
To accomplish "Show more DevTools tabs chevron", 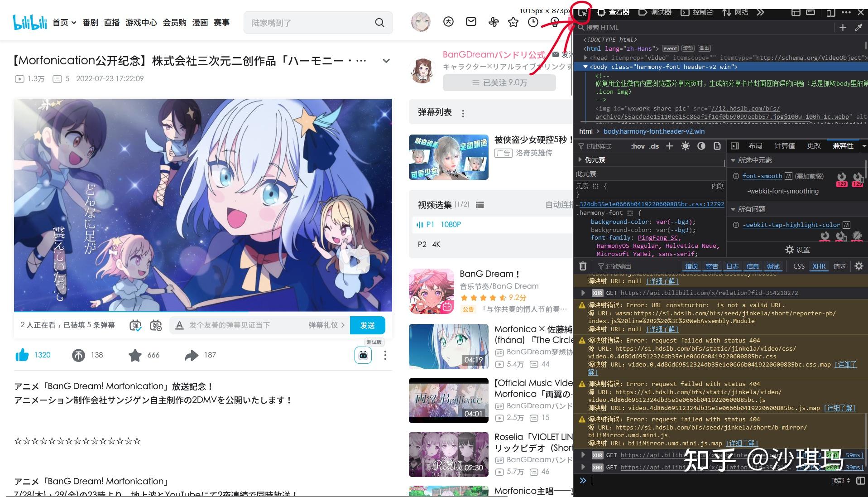I will [760, 12].
